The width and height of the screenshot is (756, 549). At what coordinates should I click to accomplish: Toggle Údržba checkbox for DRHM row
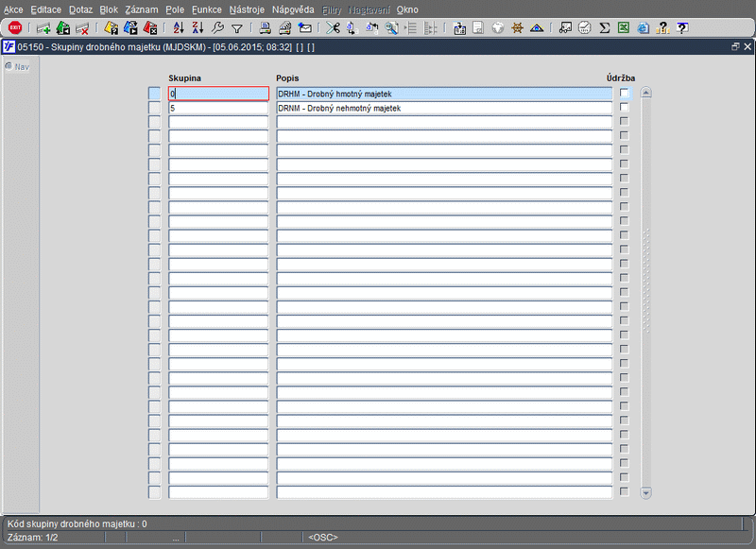(625, 93)
